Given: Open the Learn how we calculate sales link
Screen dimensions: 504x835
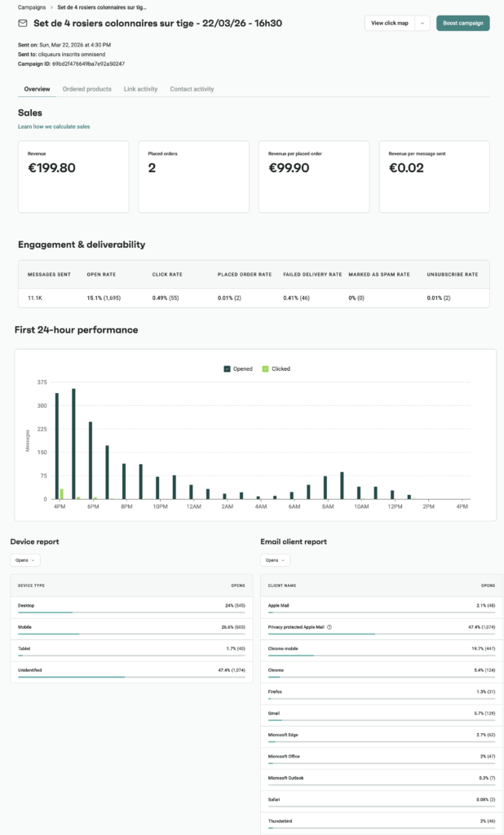Looking at the screenshot, I should 54,126.
